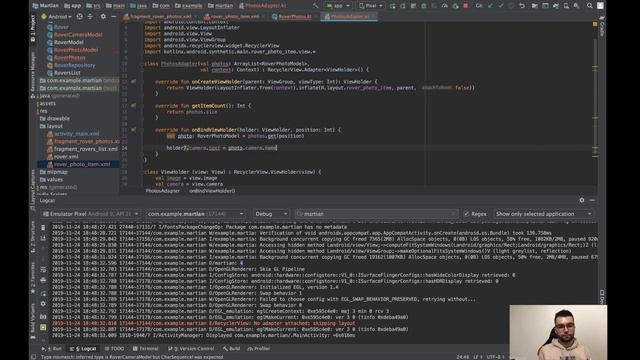Open the Profiler tool window tab
The height and width of the screenshot is (360, 640).
click(259, 349)
